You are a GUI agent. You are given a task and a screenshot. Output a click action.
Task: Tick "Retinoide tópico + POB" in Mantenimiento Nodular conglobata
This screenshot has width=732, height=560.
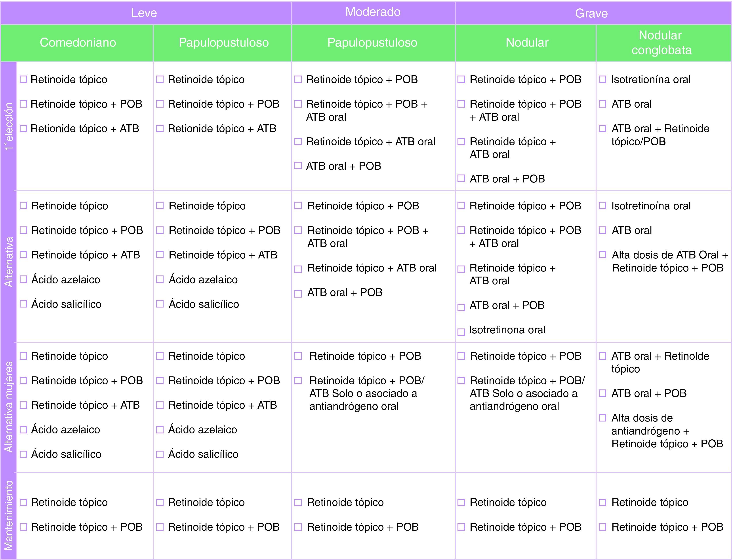tap(602, 527)
